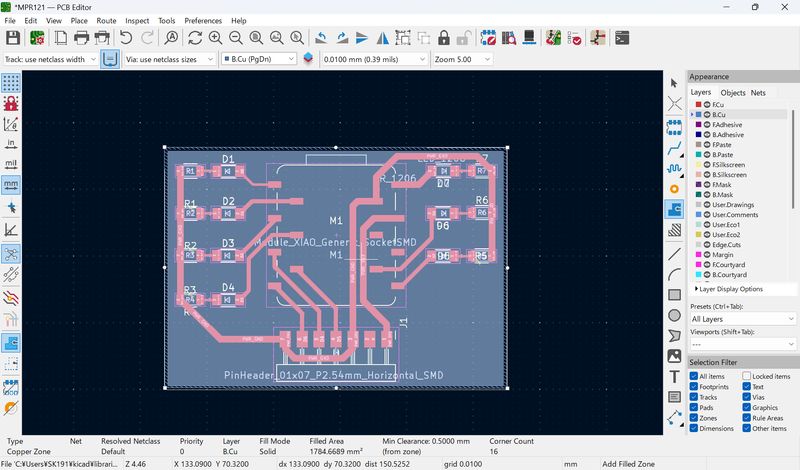Image resolution: width=800 pixels, height=470 pixels.
Task: Toggle the All items checkbox
Action: click(694, 376)
